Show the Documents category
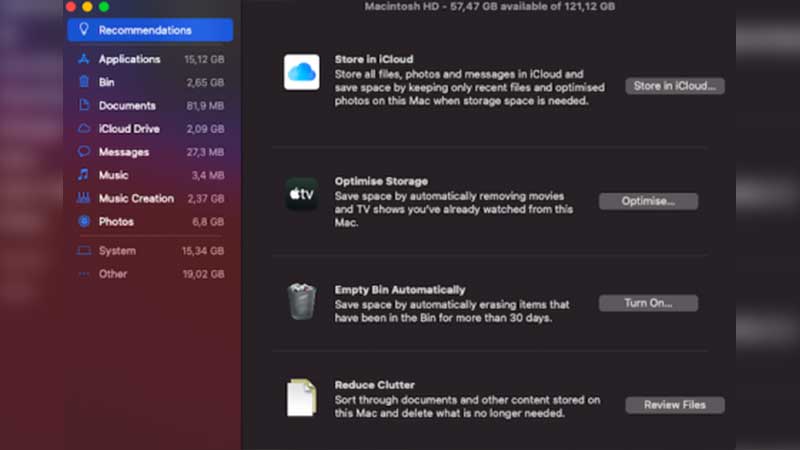Image resolution: width=800 pixels, height=450 pixels. (x=150, y=106)
